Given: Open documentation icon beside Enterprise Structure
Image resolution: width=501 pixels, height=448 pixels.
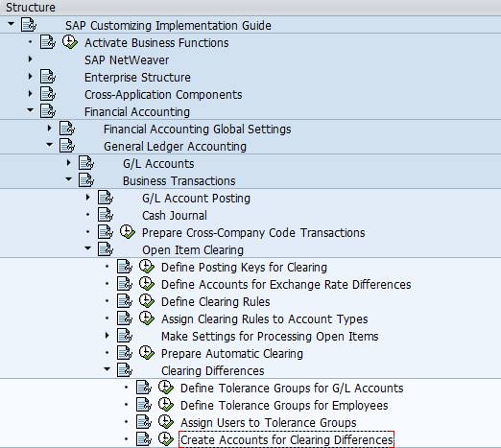Looking at the screenshot, I should tap(48, 77).
